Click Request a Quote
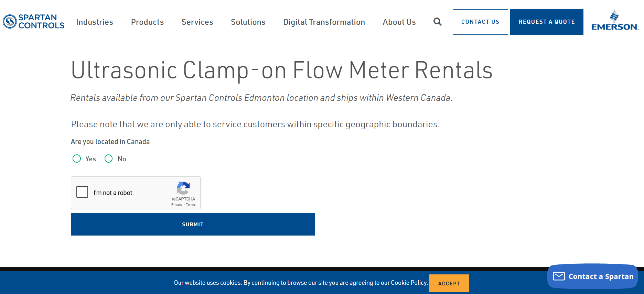 547,22
